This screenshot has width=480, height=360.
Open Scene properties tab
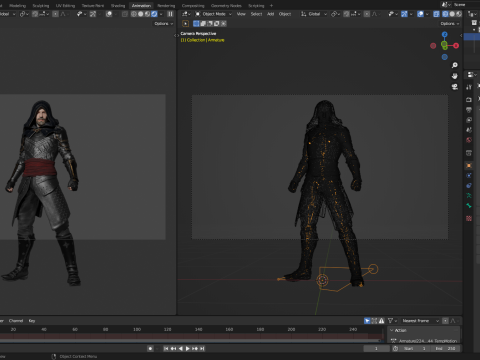tap(469, 130)
